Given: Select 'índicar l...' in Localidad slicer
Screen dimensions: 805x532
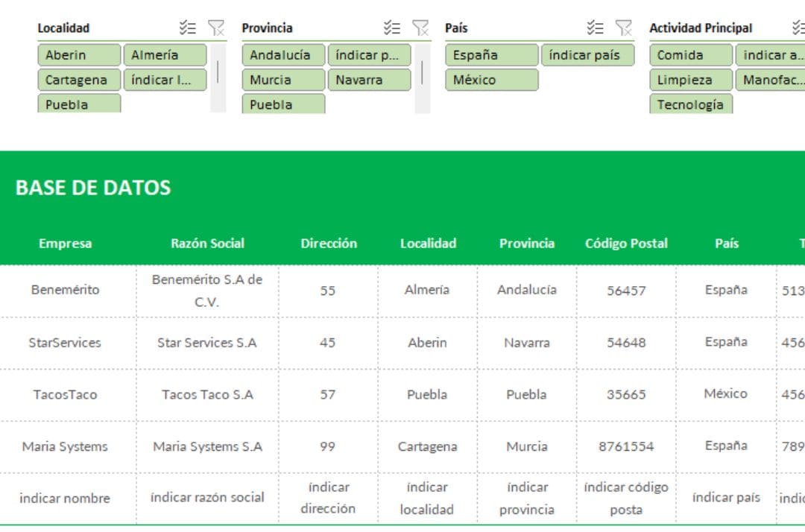Looking at the screenshot, I should (x=165, y=80).
